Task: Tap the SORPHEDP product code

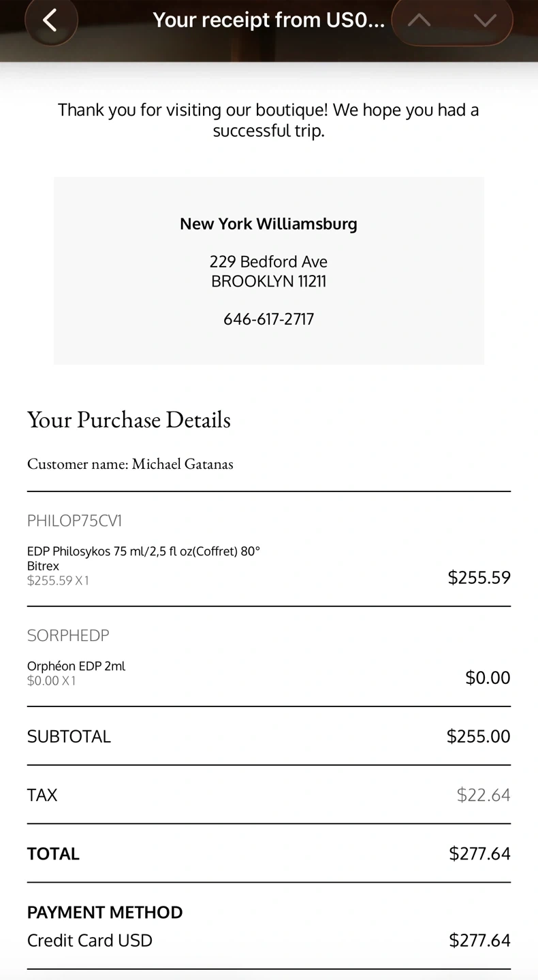Action: (68, 636)
